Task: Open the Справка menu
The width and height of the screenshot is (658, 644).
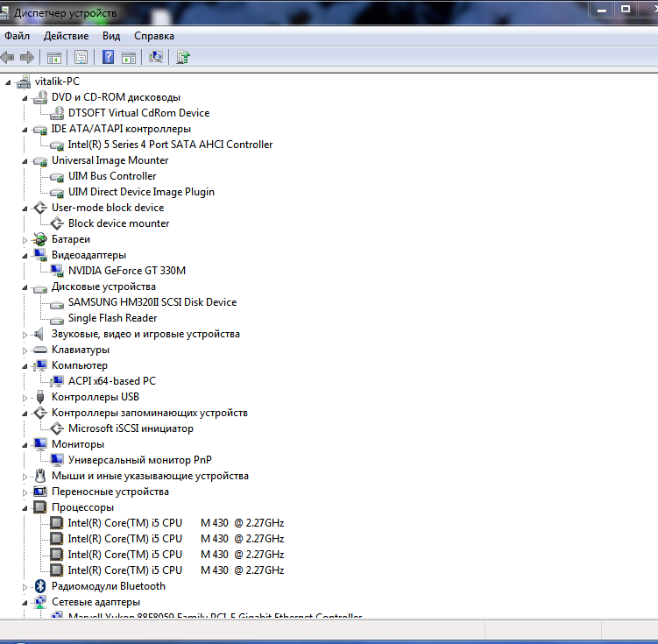Action: click(x=154, y=36)
